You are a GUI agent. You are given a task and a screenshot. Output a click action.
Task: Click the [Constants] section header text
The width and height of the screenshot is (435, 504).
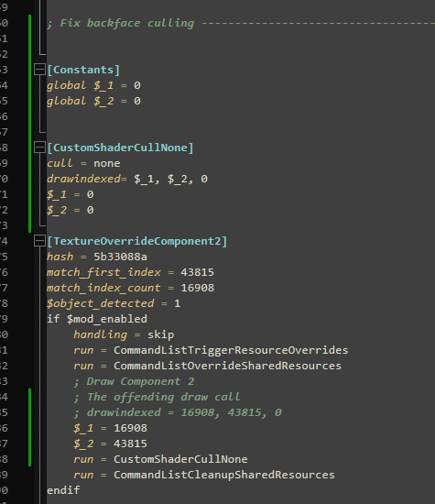pos(83,70)
